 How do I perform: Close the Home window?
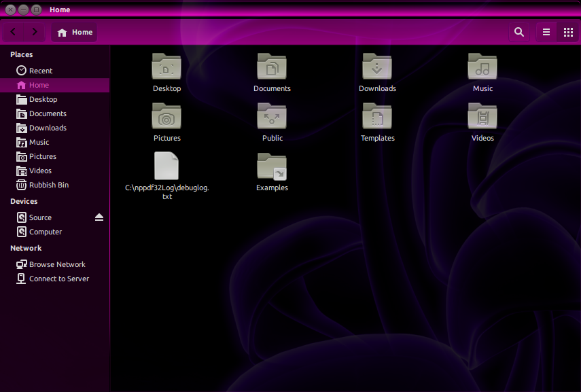coord(11,10)
